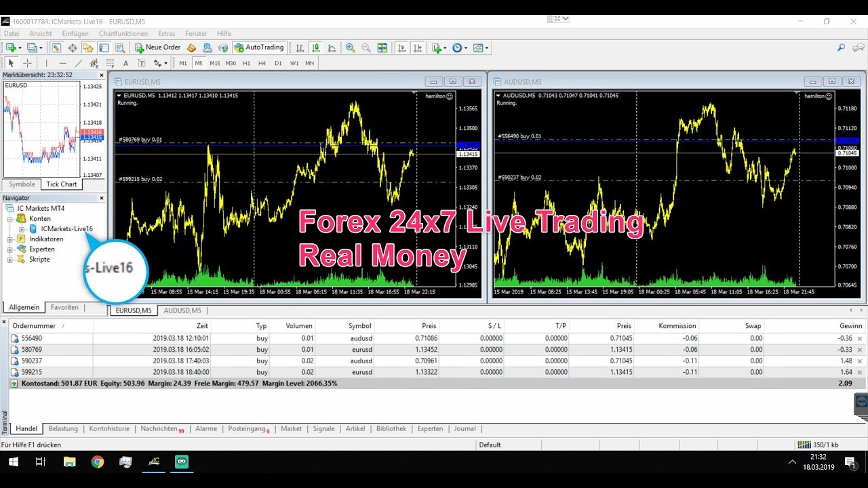Switch to the Kontohistorie tab

coord(109,428)
